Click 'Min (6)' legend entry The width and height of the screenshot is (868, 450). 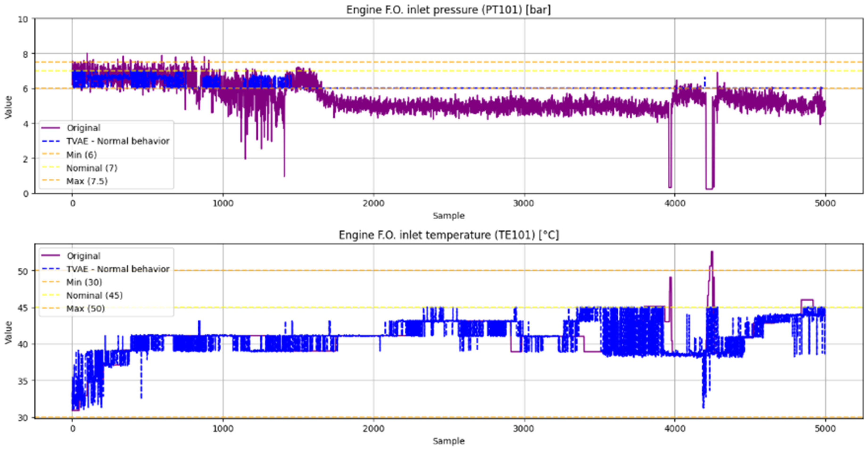pyautogui.click(x=81, y=155)
